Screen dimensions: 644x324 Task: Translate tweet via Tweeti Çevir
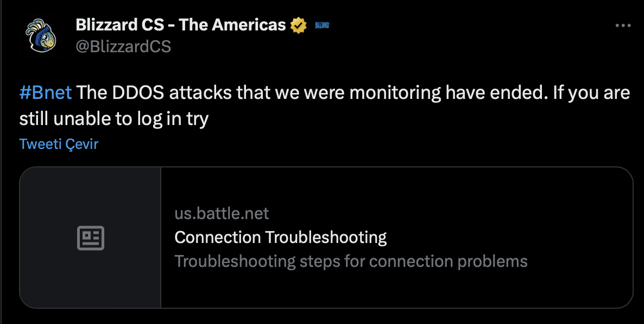click(59, 144)
